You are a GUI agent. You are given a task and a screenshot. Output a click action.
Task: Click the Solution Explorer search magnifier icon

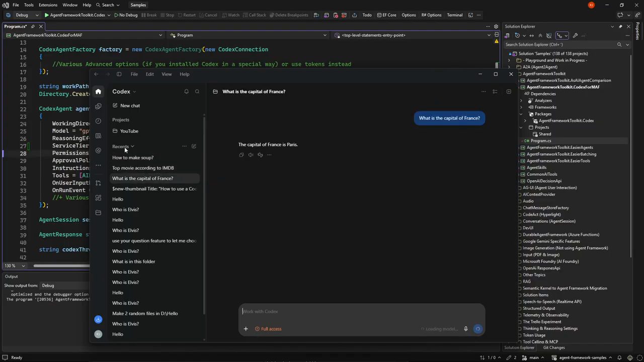tap(619, 45)
